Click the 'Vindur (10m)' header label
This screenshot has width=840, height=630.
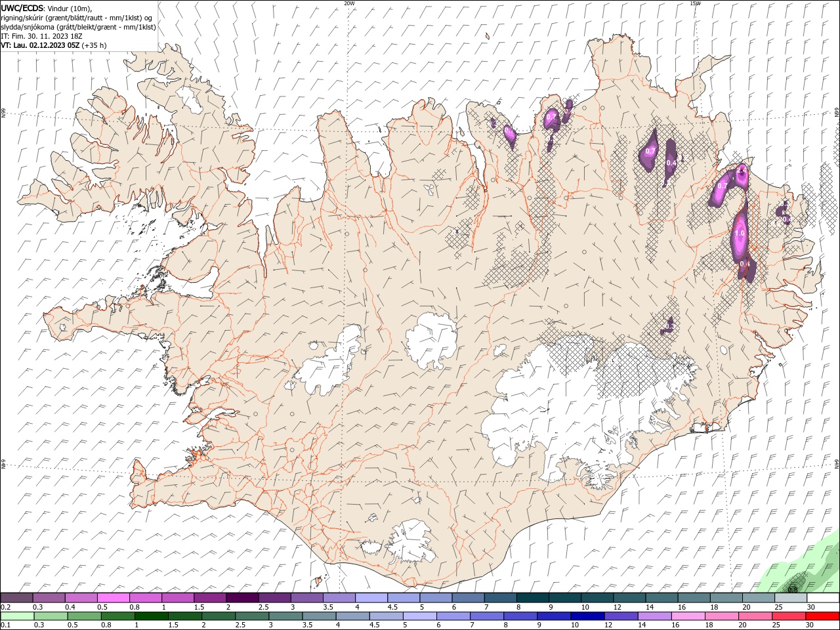70,8
